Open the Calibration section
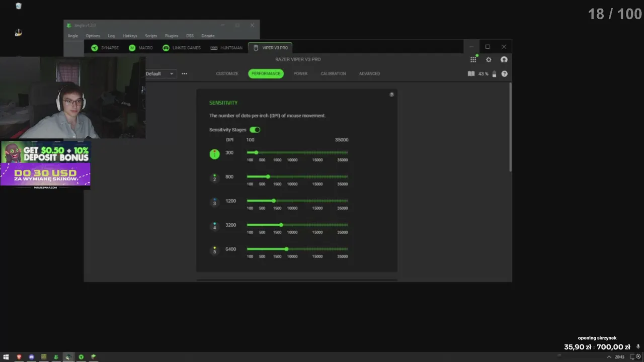 click(x=333, y=74)
